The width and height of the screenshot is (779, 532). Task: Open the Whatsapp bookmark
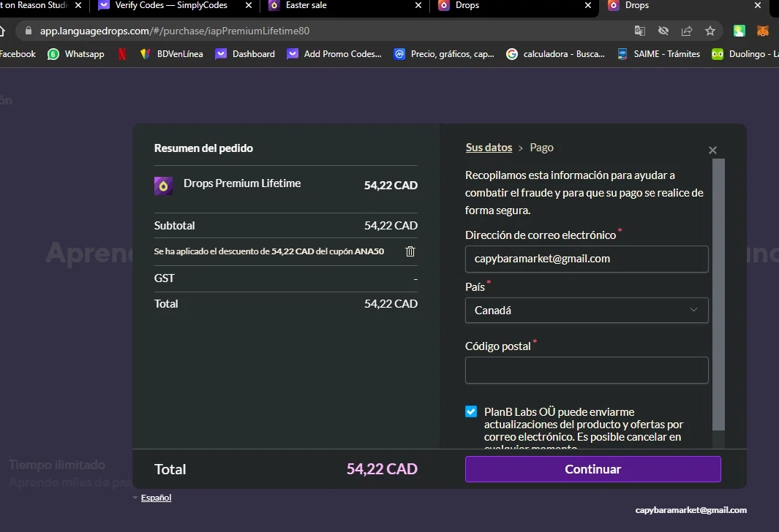point(76,54)
